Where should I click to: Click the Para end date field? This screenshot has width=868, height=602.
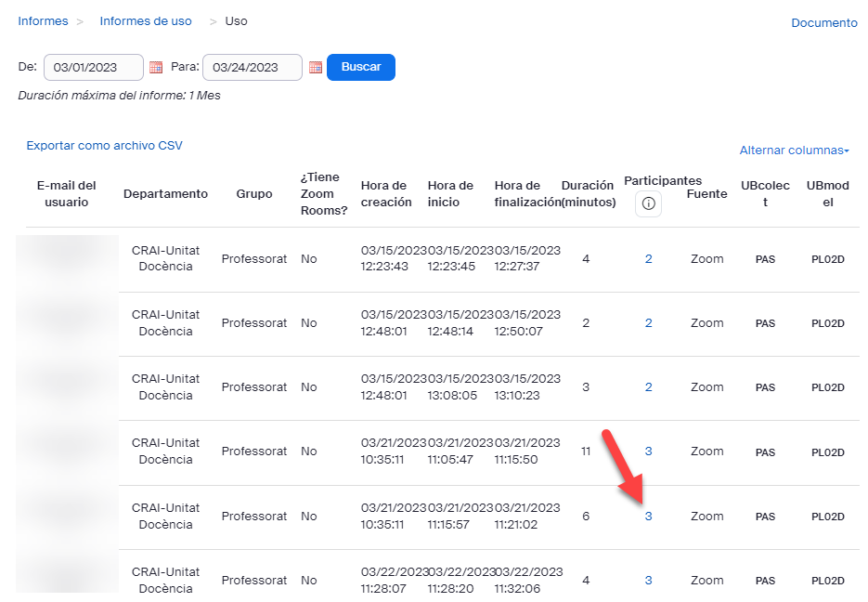click(x=253, y=68)
